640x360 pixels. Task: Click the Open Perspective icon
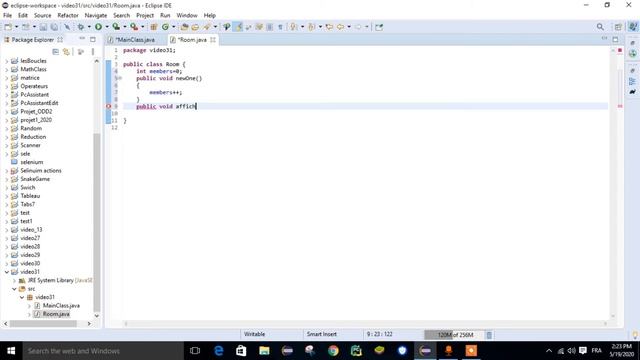click(618, 27)
